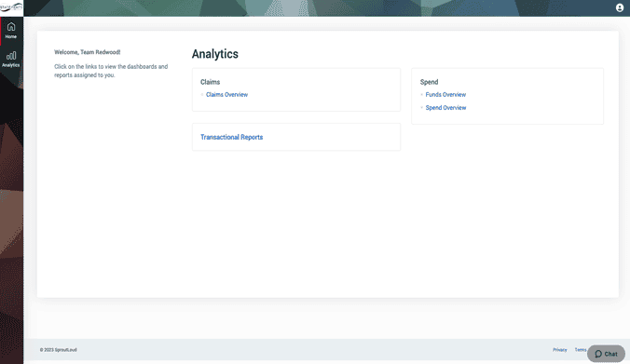Screen dimensions: 630x364
Task: Click the bullet beside Claims Overview
Action: pyautogui.click(x=202, y=95)
